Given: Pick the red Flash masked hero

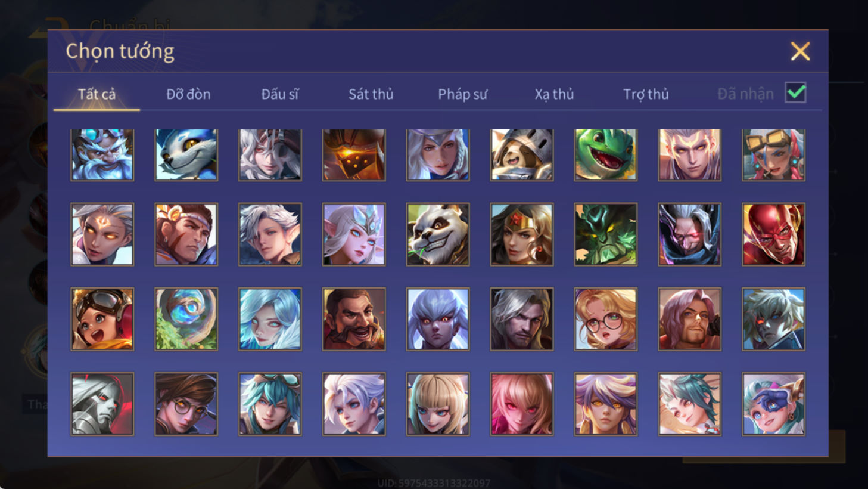Looking at the screenshot, I should coord(773,234).
